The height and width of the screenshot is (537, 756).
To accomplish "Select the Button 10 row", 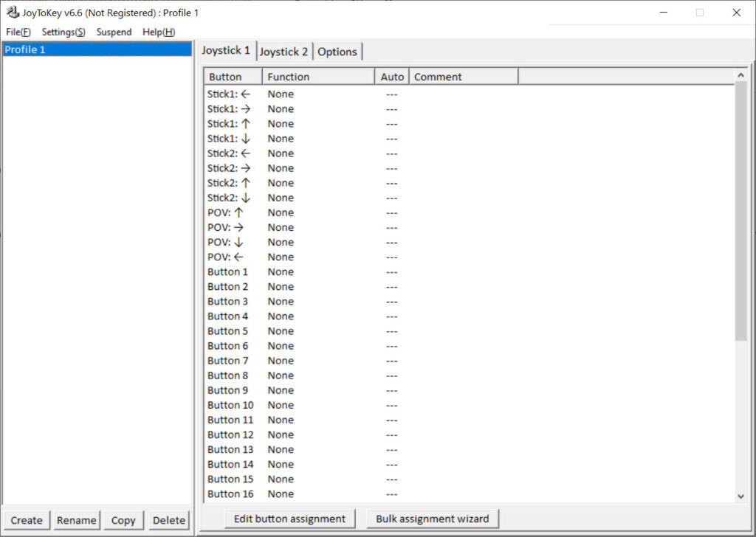I will [x=469, y=405].
